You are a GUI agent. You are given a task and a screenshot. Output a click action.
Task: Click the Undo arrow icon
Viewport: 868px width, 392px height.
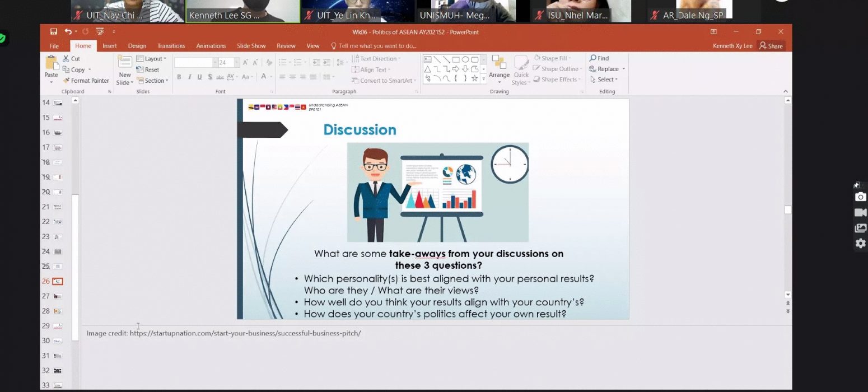(x=68, y=32)
